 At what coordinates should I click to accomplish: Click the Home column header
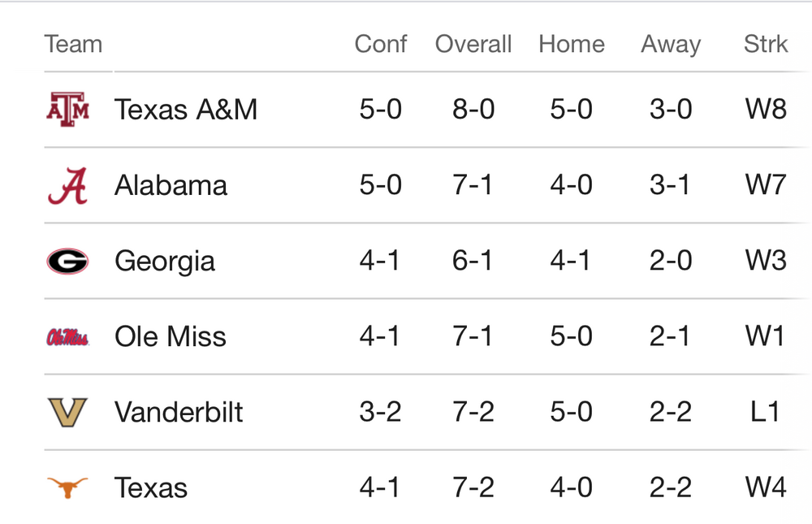coord(572,44)
